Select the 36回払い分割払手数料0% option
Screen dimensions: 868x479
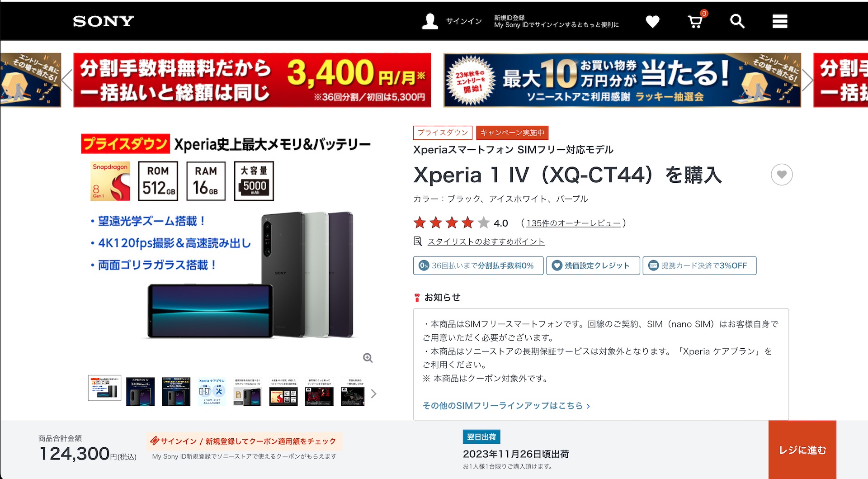pos(478,266)
